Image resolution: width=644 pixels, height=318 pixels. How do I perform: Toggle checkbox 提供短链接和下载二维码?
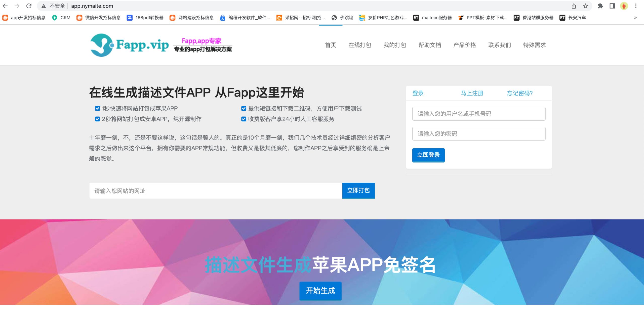click(244, 108)
